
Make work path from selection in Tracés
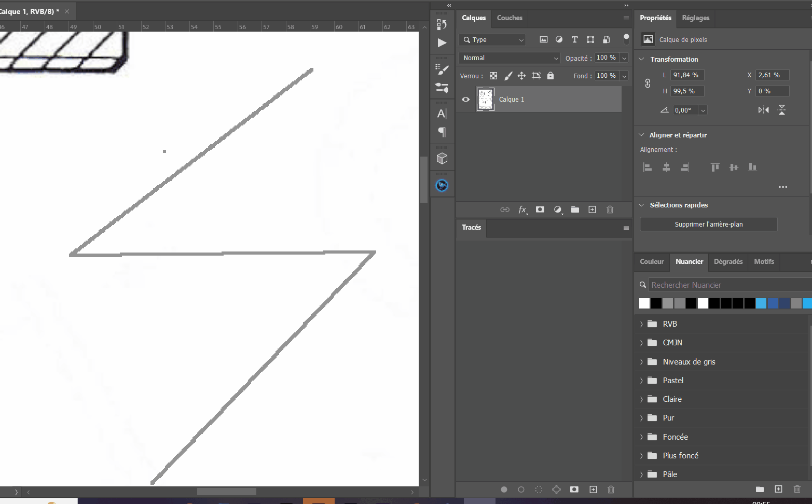point(557,489)
